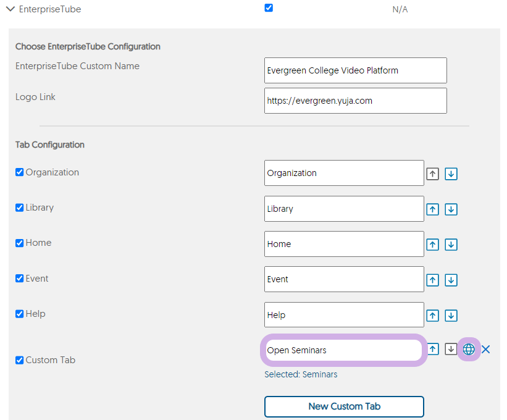Viewport: 507px width, 420px height.
Task: Disable the Custom Tab checkbox
Action: [x=19, y=360]
